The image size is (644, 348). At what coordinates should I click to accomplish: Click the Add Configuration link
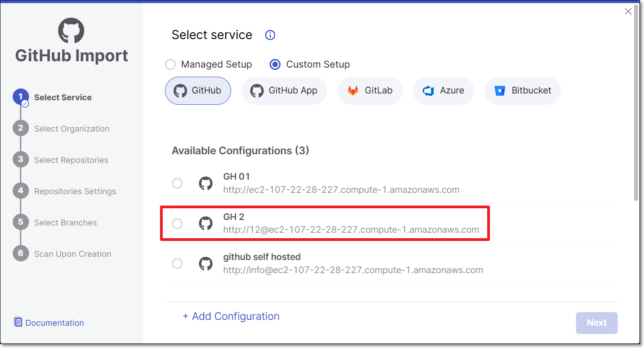(x=231, y=316)
